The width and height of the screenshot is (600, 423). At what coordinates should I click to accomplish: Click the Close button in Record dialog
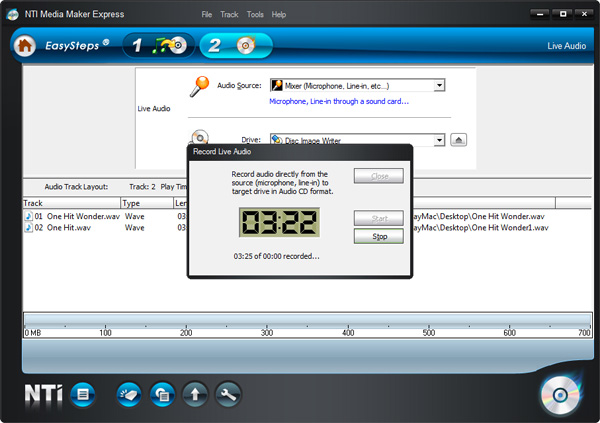(379, 176)
